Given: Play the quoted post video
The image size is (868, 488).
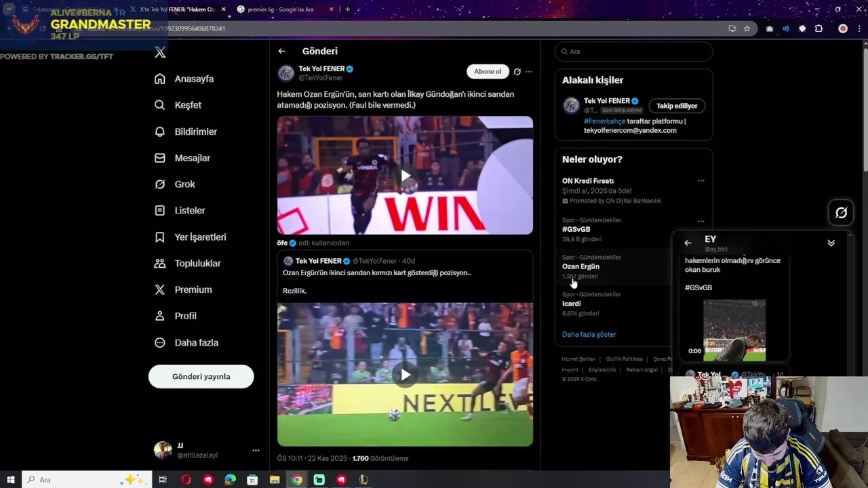Looking at the screenshot, I should click(405, 375).
